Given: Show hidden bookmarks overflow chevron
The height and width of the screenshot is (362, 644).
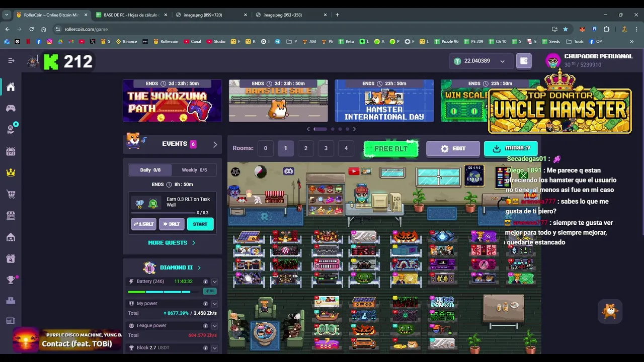Looking at the screenshot, I should point(632,41).
